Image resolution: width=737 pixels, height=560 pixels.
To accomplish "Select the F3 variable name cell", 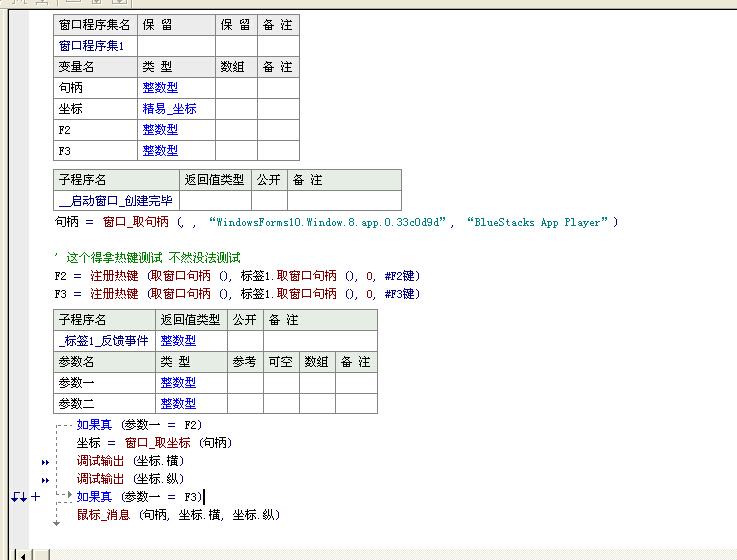I will [95, 151].
